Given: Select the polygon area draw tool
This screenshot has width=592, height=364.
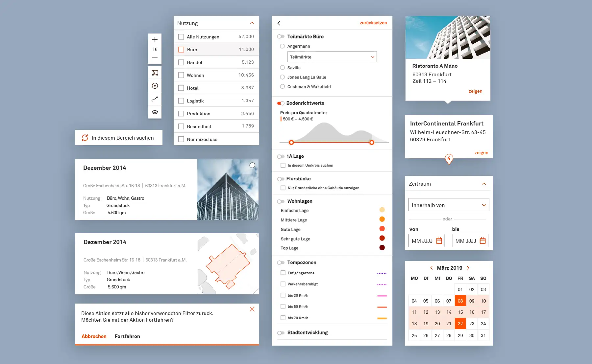Looking at the screenshot, I should click(x=155, y=73).
